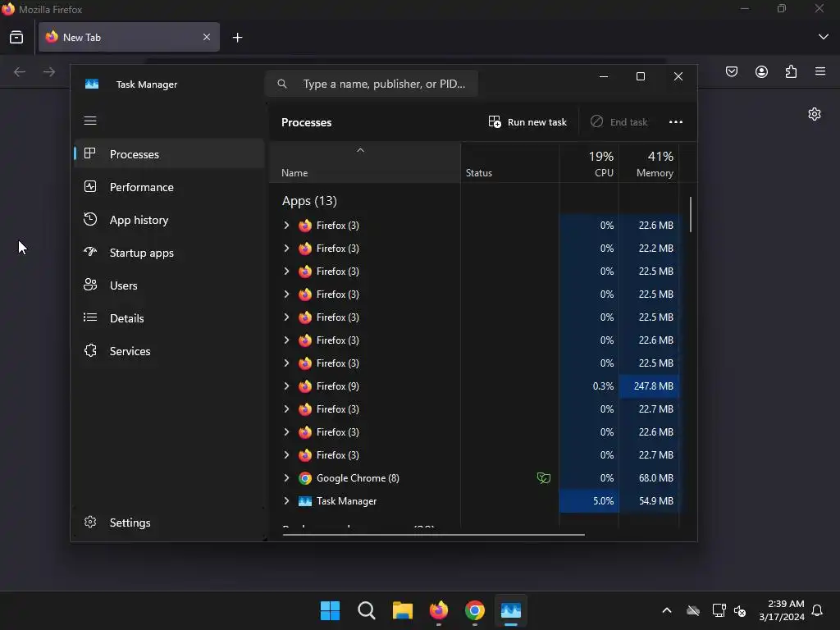Click the search magnifier icon in Task Manager
The image size is (840, 630).
point(282,84)
